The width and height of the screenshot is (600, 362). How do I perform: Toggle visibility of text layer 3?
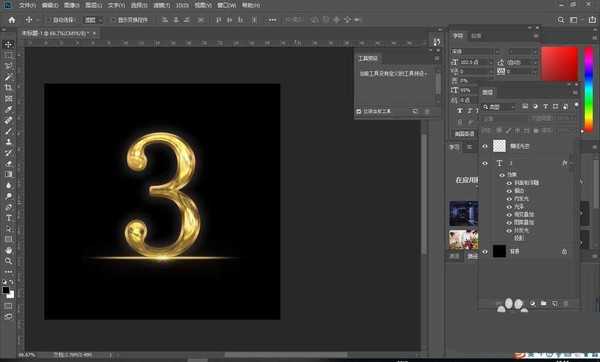[485, 163]
